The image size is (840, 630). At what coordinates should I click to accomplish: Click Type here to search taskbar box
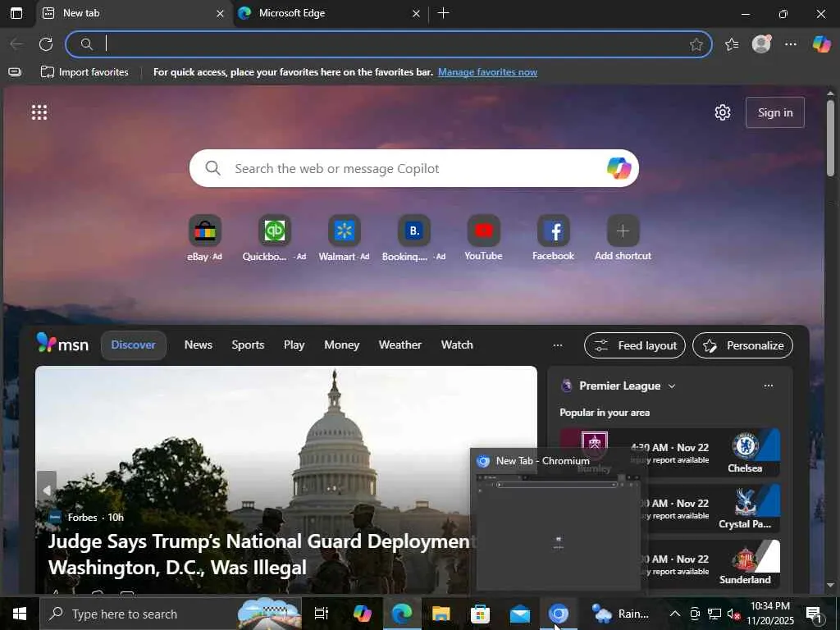pos(171,614)
